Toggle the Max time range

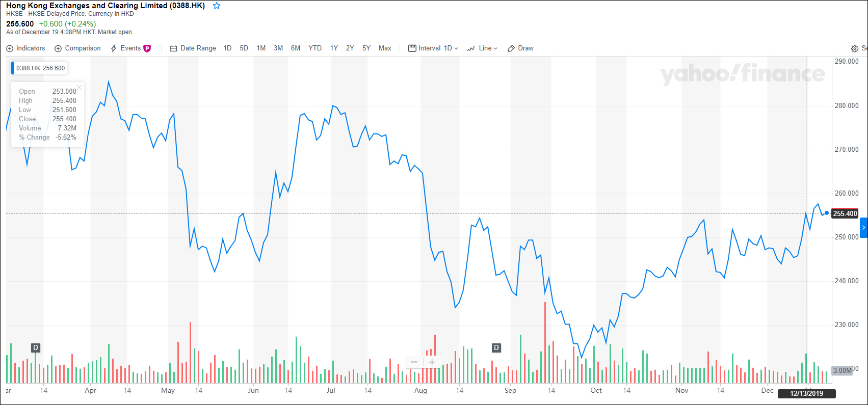pyautogui.click(x=385, y=48)
